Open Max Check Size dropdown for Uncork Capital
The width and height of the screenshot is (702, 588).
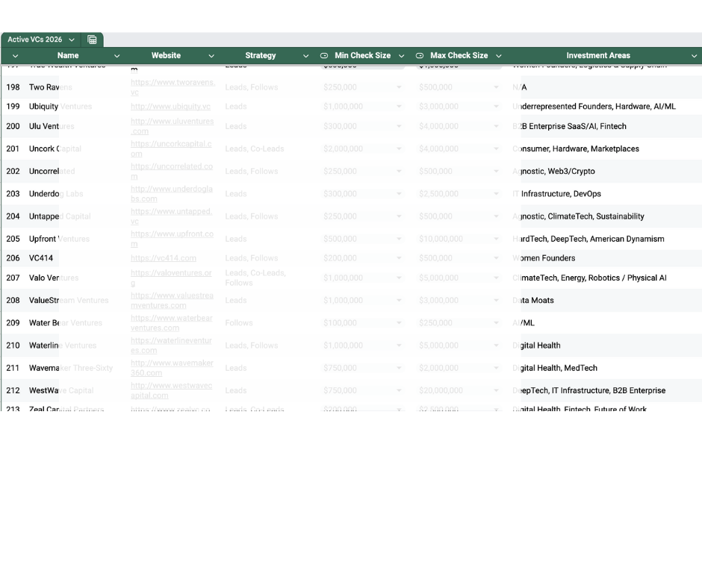coord(496,149)
